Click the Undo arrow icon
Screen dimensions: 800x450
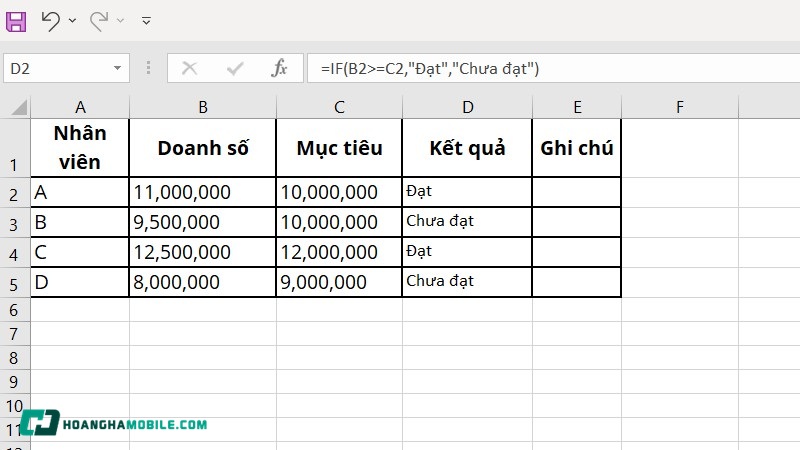(51, 21)
